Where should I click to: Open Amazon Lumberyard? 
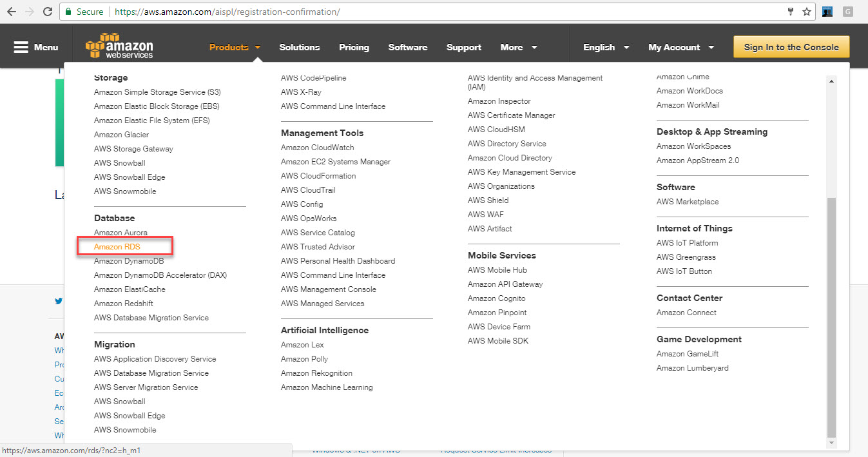tap(693, 368)
